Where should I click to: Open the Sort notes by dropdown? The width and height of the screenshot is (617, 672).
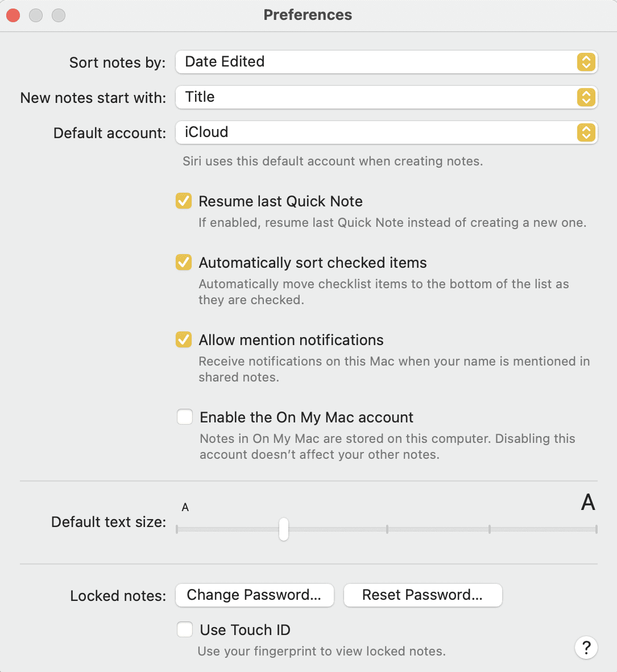coord(375,62)
